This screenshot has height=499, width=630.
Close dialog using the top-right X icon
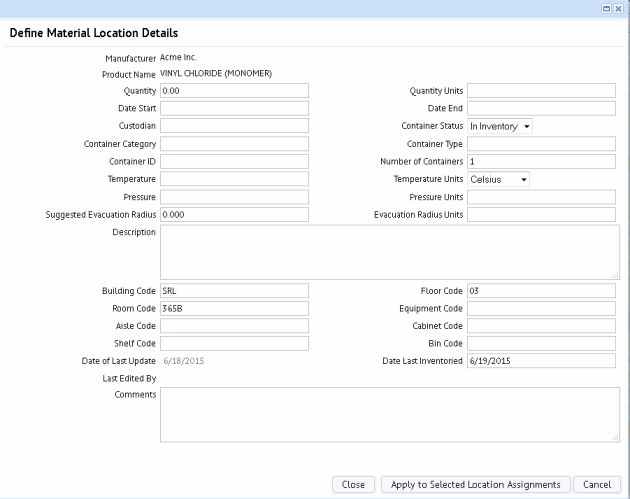click(619, 7)
